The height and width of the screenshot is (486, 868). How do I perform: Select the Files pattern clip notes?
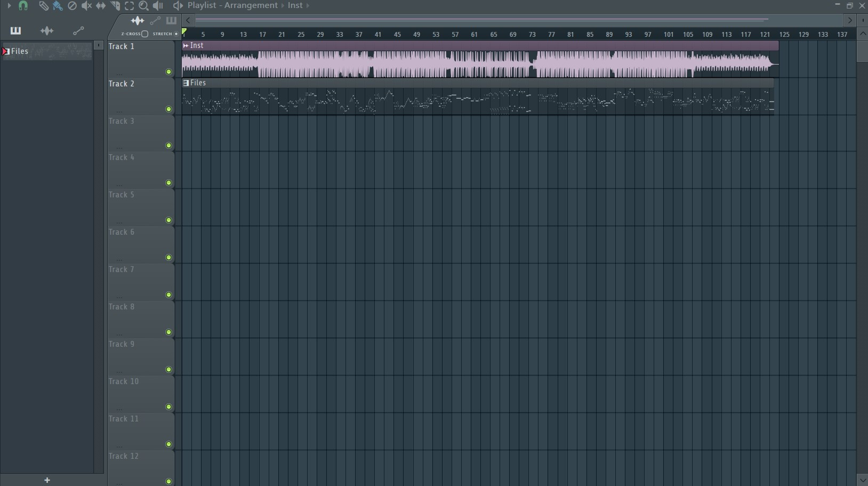(x=478, y=101)
